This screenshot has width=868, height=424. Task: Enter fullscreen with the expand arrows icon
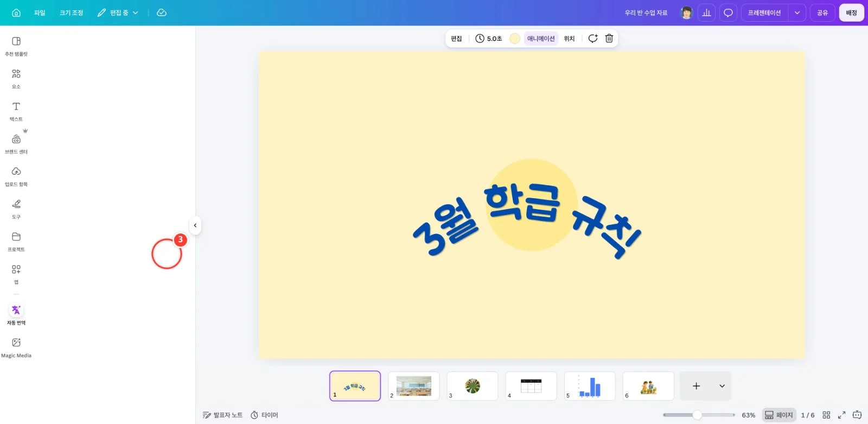pyautogui.click(x=841, y=415)
